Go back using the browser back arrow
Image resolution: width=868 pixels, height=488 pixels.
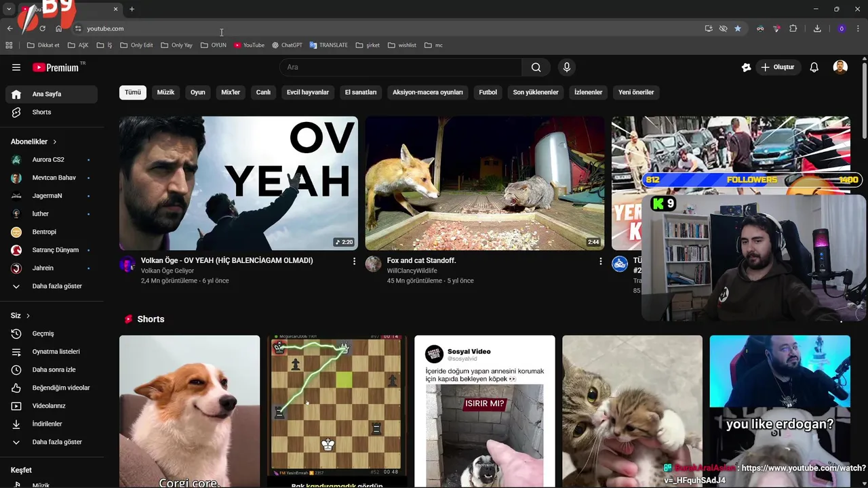click(9, 28)
